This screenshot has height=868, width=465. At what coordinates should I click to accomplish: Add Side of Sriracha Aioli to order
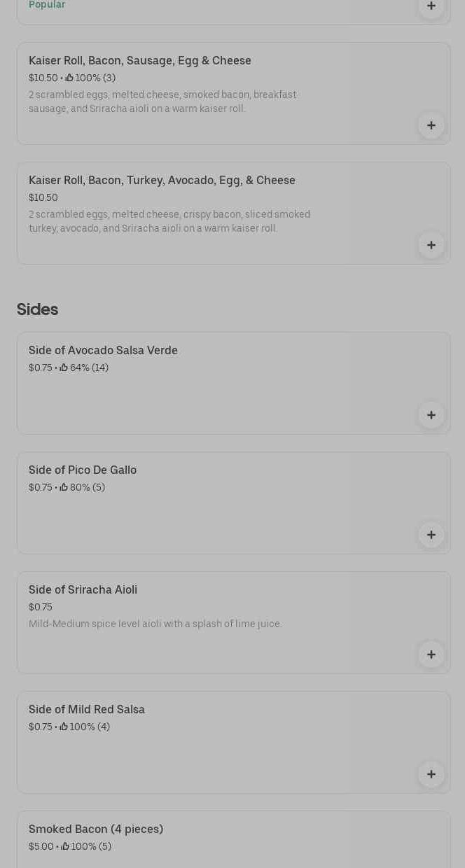[x=431, y=654]
